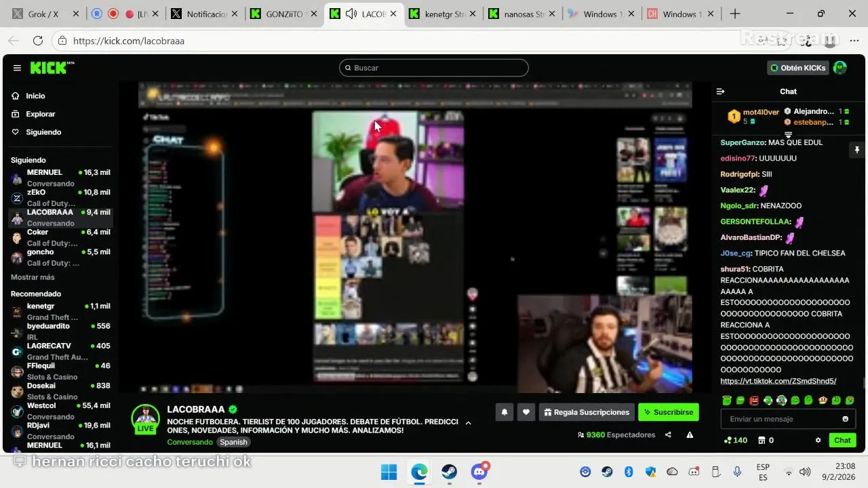Open the Windows Start menu
Screen dimensions: 868x488
(x=389, y=472)
